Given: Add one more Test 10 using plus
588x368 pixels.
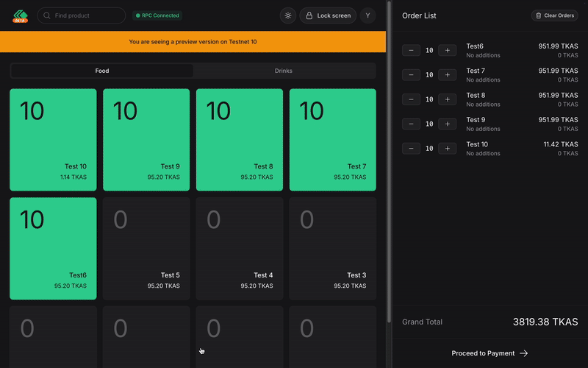Looking at the screenshot, I should 447,148.
